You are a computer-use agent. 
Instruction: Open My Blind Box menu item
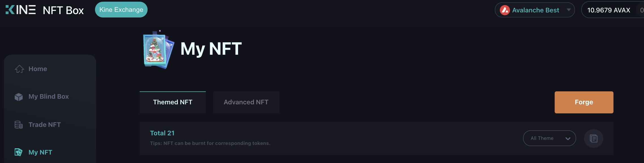(x=48, y=96)
